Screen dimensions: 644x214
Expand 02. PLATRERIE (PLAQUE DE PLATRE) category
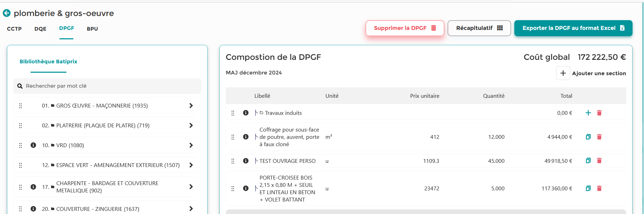point(191,125)
